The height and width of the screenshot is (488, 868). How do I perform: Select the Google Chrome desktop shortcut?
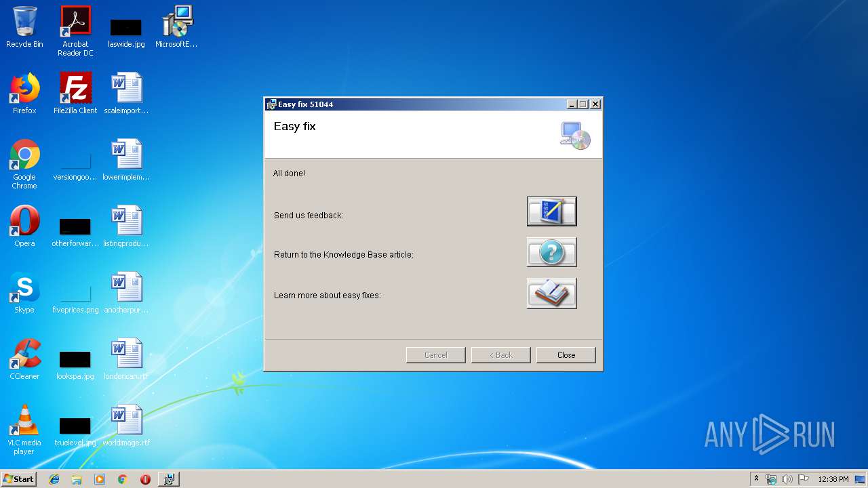[24, 164]
